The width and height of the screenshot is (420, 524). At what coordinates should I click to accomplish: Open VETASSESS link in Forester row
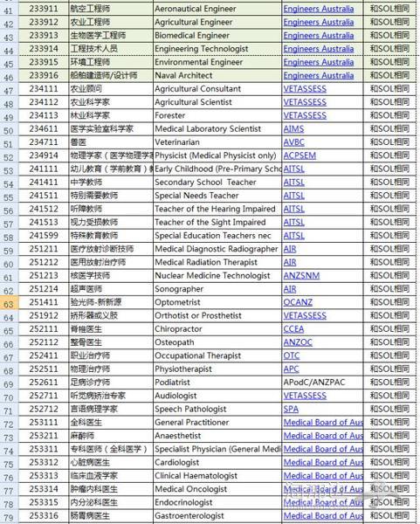click(x=305, y=115)
